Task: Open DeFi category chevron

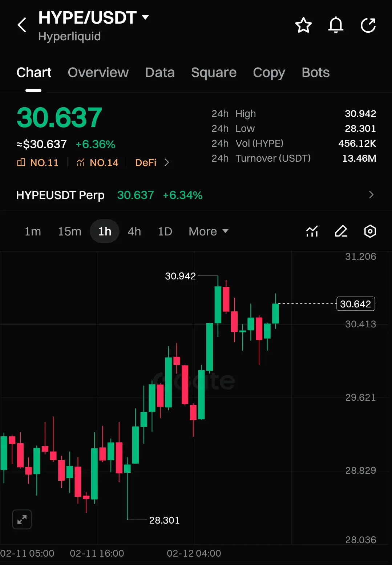Action: tap(167, 162)
